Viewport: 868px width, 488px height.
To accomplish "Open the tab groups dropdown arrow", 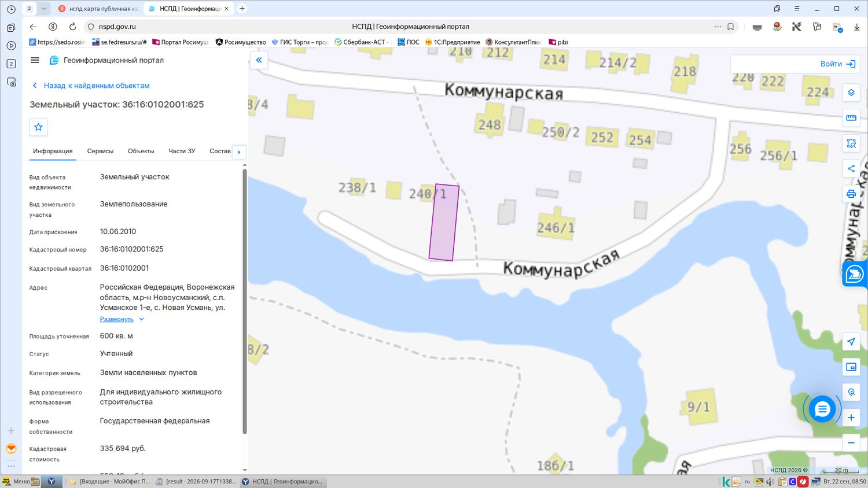I will point(43,9).
